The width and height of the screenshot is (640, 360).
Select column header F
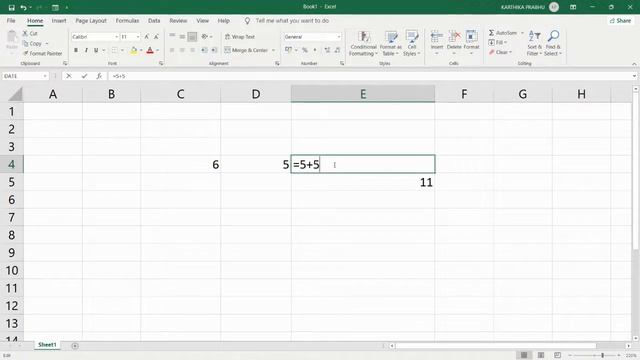(x=464, y=94)
